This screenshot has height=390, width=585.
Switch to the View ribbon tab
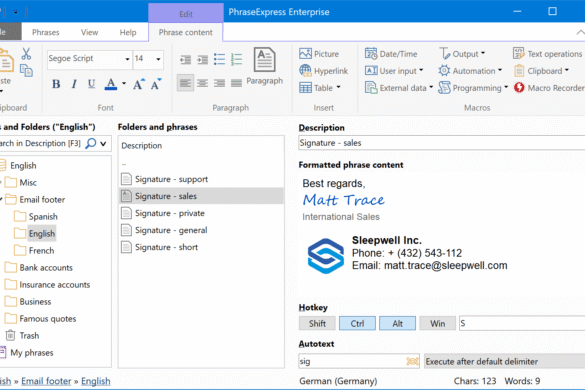pos(90,32)
